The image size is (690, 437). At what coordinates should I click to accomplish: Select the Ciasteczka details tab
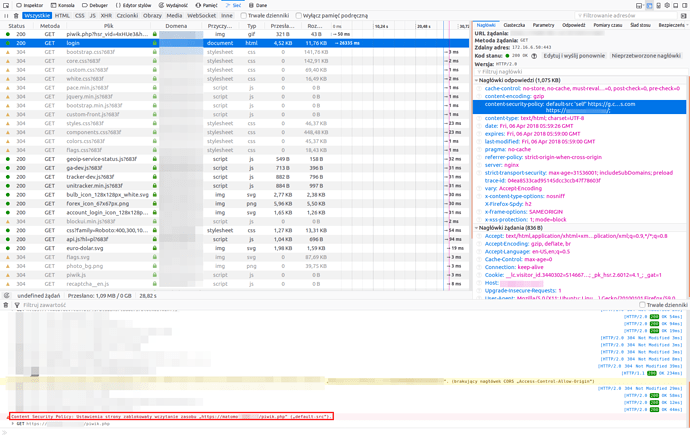514,25
